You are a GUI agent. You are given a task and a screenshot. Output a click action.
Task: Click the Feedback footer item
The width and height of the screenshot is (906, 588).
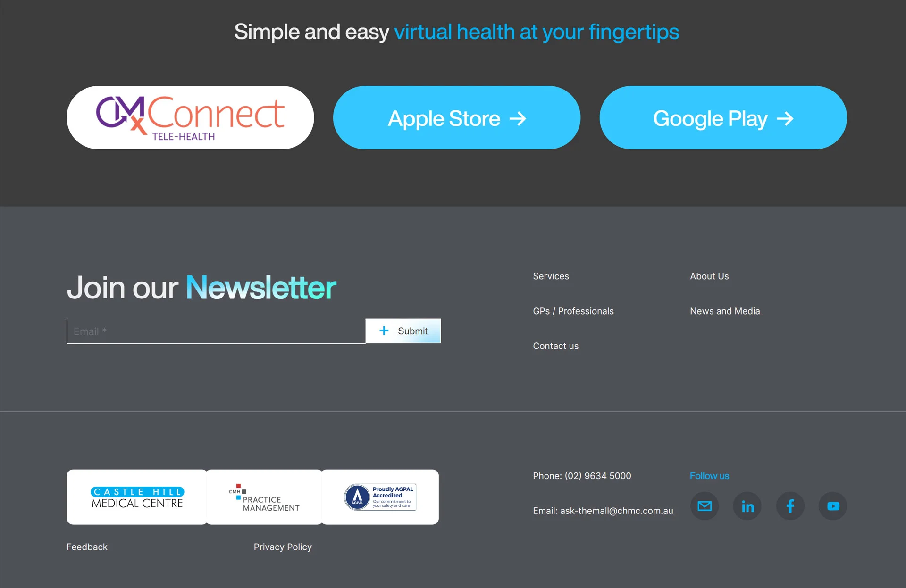[86, 547]
